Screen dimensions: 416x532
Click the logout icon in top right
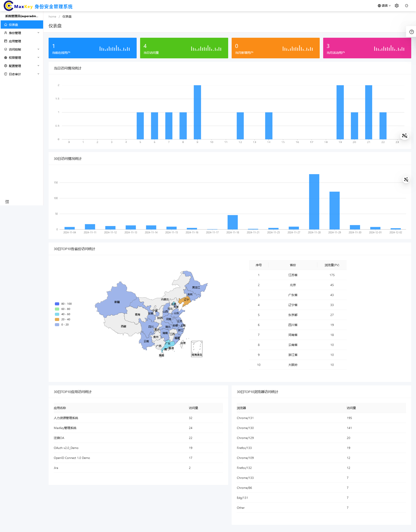(406, 6)
